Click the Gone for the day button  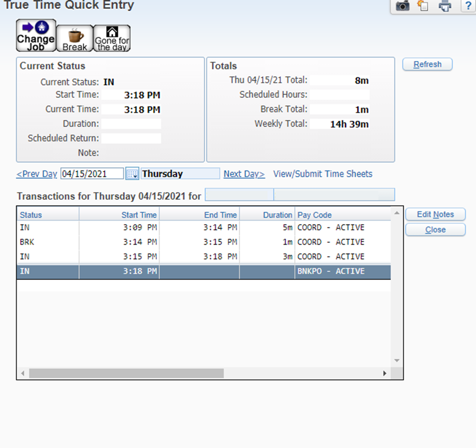click(112, 38)
